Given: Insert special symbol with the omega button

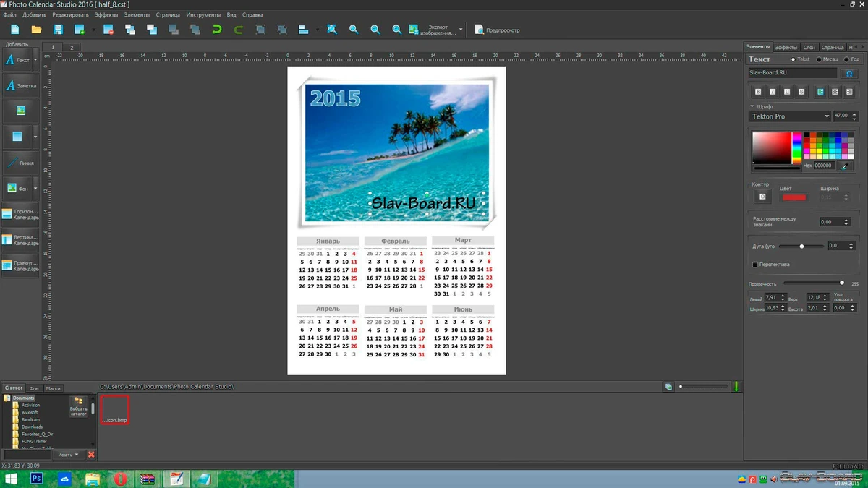Looking at the screenshot, I should pyautogui.click(x=849, y=73).
